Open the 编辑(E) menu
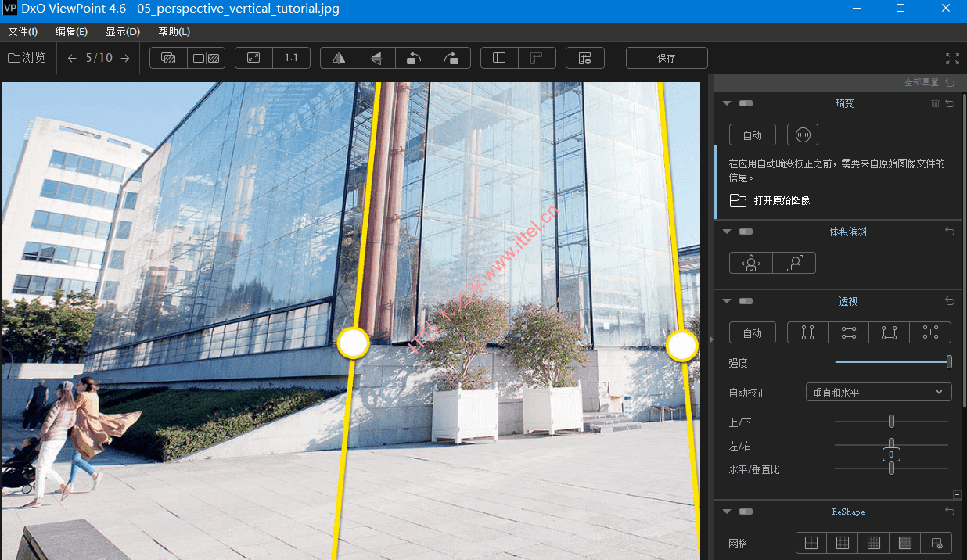967x560 pixels. tap(71, 32)
